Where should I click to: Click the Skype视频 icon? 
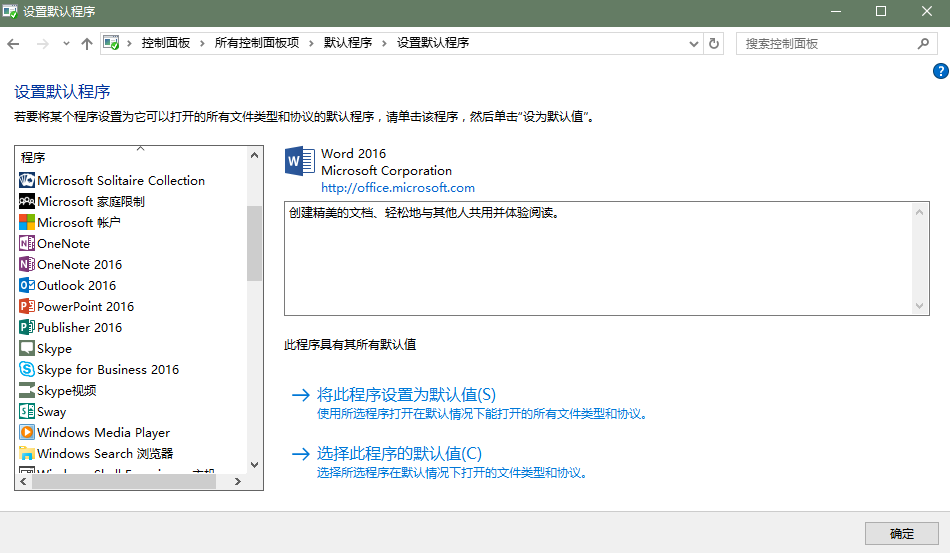(x=27, y=391)
